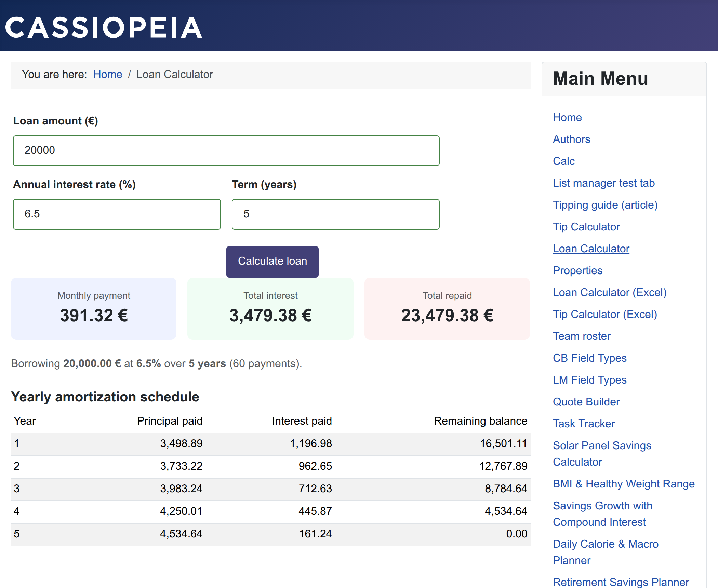This screenshot has width=718, height=588.
Task: Click the Total repaid 23,479.38 € value
Action: pyautogui.click(x=447, y=315)
